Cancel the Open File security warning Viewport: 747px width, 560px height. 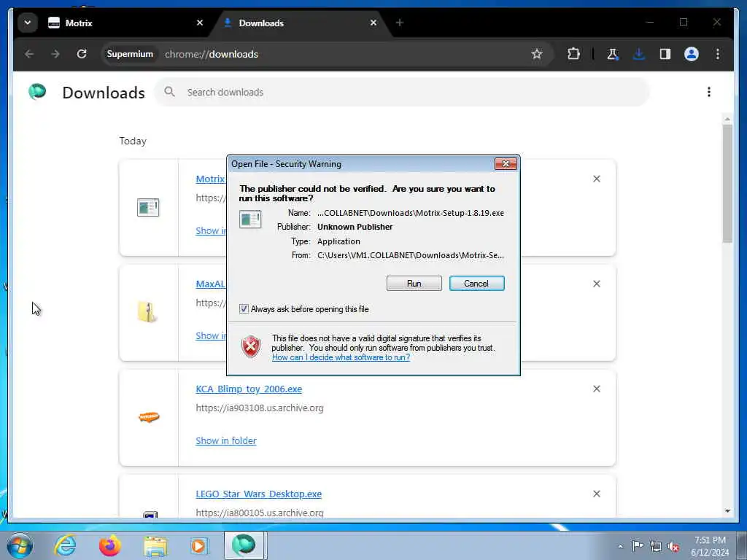(x=476, y=284)
